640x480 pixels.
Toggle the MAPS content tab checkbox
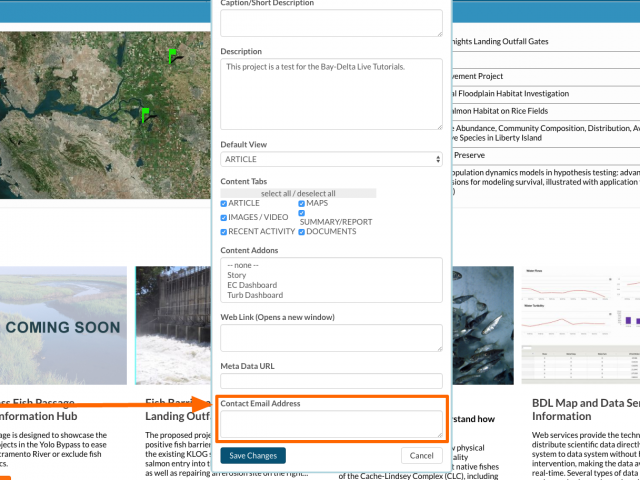(x=302, y=204)
